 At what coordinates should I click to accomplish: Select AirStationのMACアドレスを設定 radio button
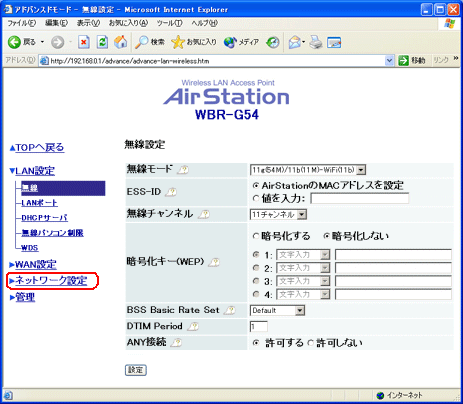pos(256,185)
